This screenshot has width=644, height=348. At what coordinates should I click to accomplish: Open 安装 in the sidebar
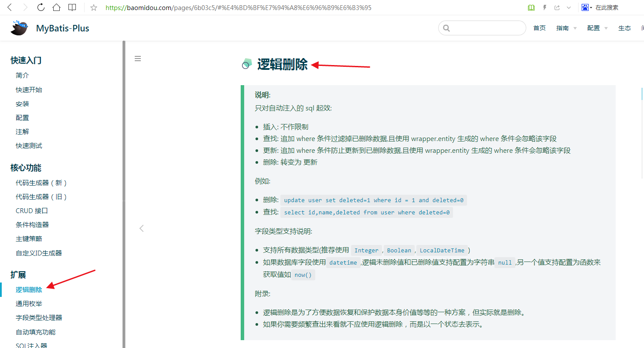point(22,104)
